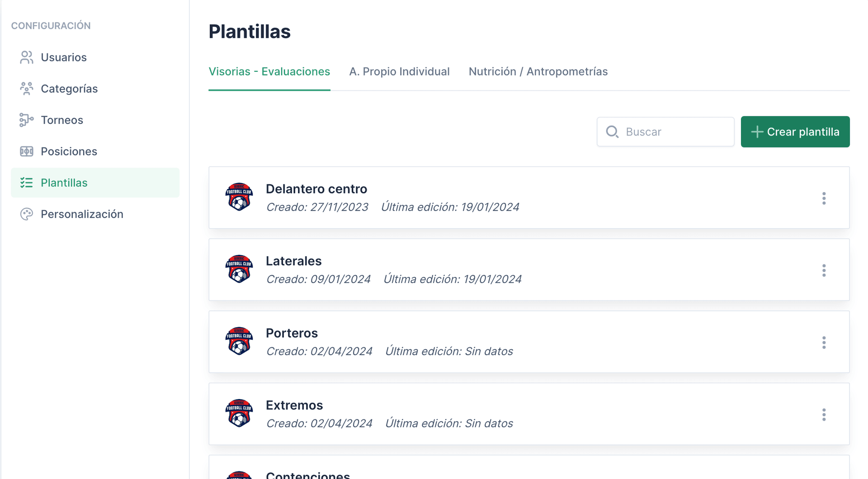Click the magnifier icon in search box
This screenshot has height=479, width=868.
(x=612, y=131)
